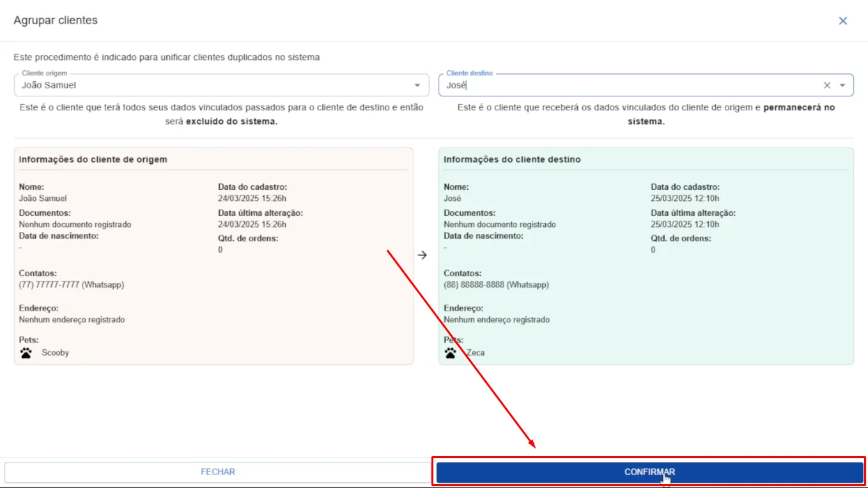Click the arrow between origin and destination panels
The height and width of the screenshot is (488, 868).
[422, 255]
